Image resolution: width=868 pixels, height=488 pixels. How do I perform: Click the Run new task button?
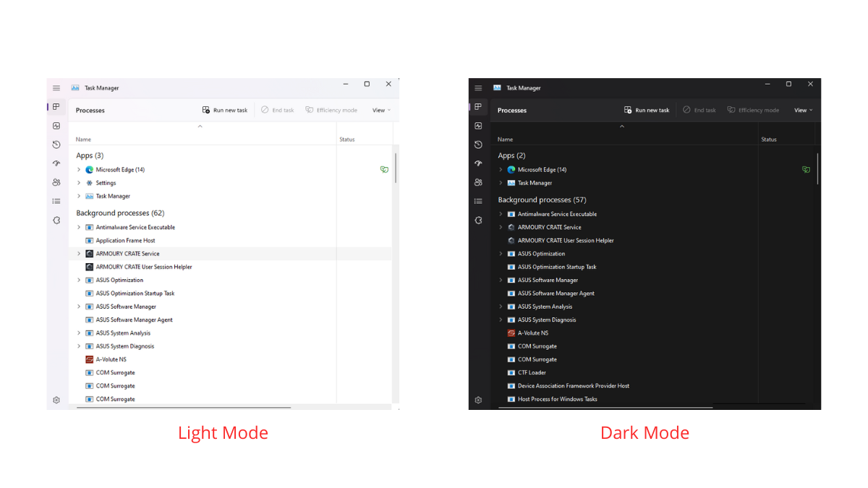click(225, 109)
